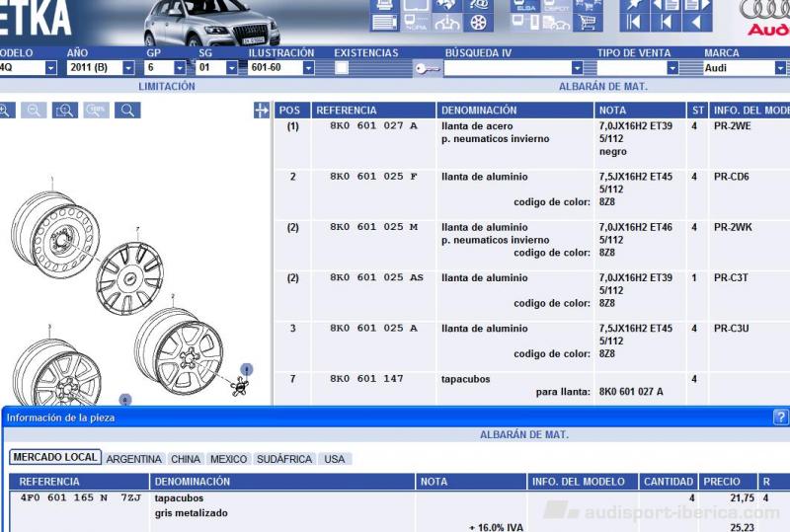Switch to the MEXICO tab

click(228, 459)
